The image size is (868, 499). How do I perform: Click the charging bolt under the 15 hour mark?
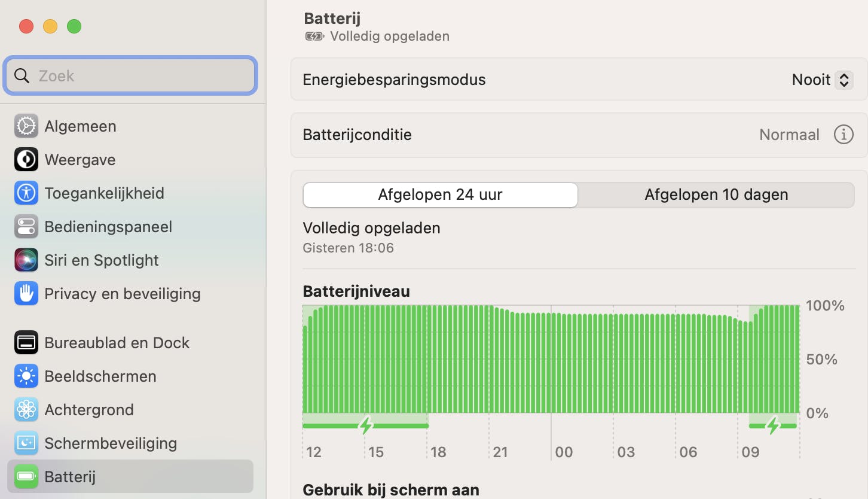366,425
